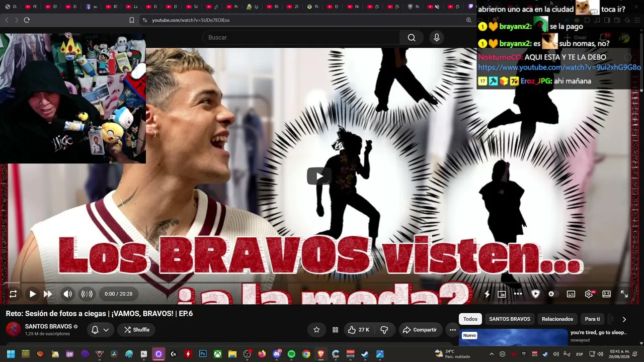Open File Explorer from the taskbar
Viewport: 644px width, 362px height.
pyautogui.click(x=232, y=354)
